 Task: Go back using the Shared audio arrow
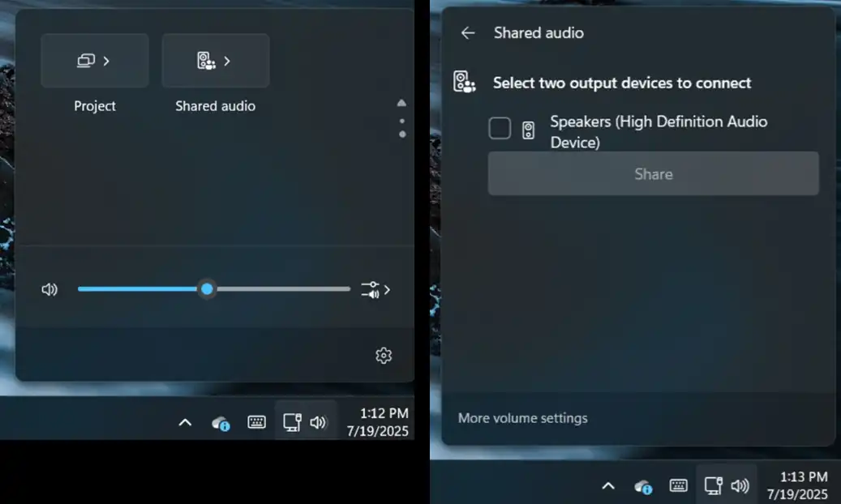coord(468,33)
